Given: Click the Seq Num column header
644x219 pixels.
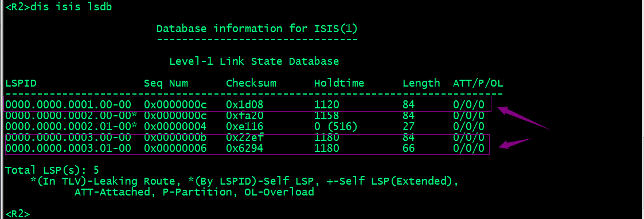Looking at the screenshot, I should (166, 83).
